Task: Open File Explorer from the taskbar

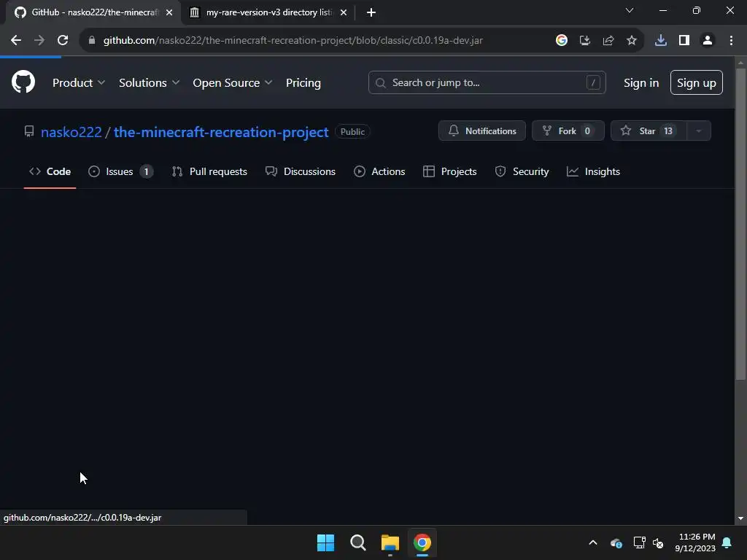Action: click(390, 542)
